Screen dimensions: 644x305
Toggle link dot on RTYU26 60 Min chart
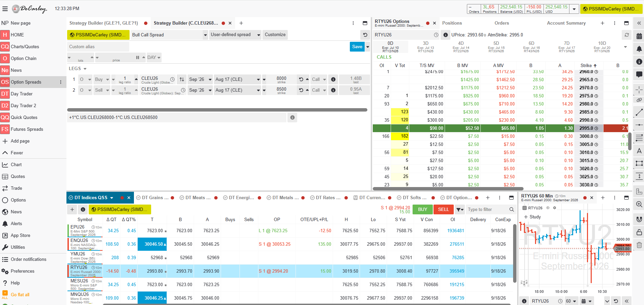[x=585, y=198]
